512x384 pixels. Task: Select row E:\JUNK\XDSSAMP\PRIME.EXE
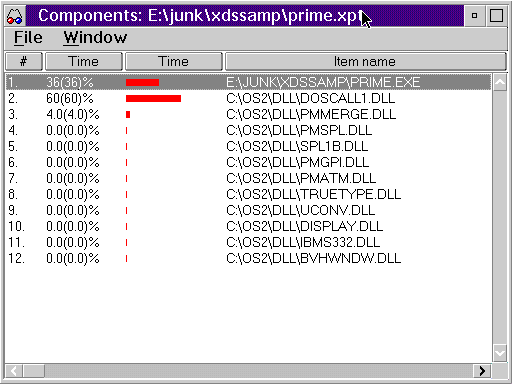click(x=248, y=82)
